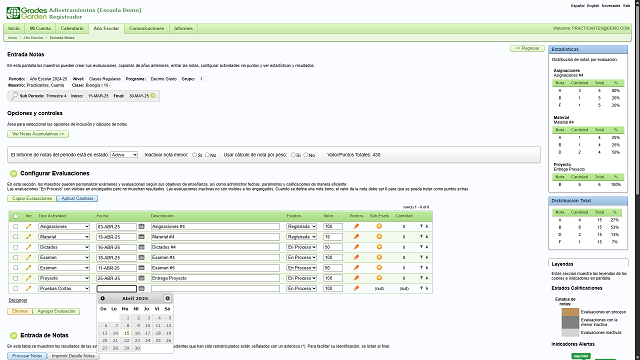Go to previous month in date picker
Image resolution: width=640 pixels, height=360 pixels.
coord(103,298)
